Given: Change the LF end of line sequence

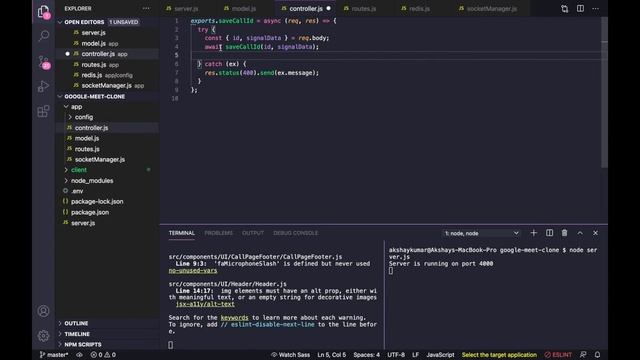Looking at the screenshot, I should 416,355.
